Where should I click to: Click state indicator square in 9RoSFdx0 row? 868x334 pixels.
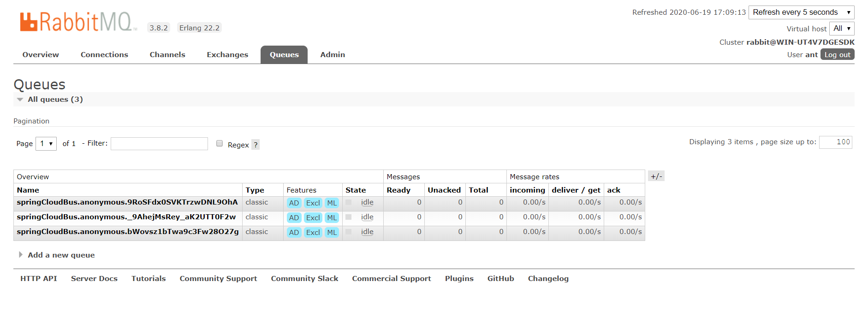coord(349,202)
